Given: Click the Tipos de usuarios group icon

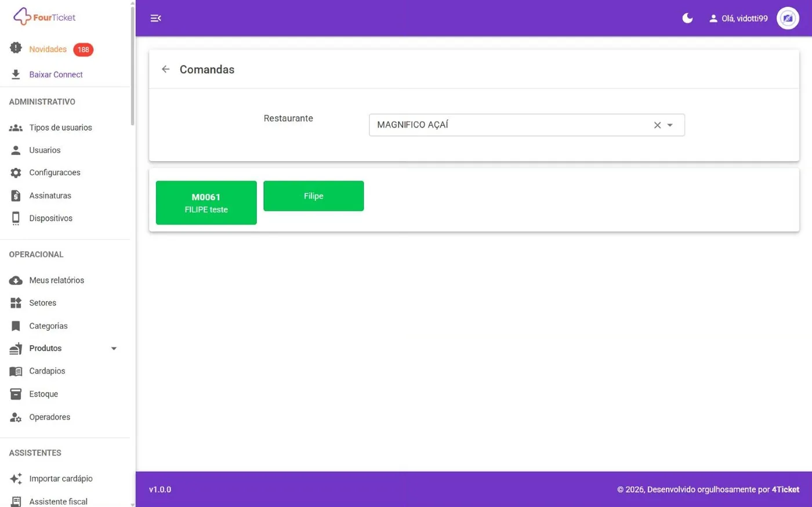Looking at the screenshot, I should (x=16, y=128).
